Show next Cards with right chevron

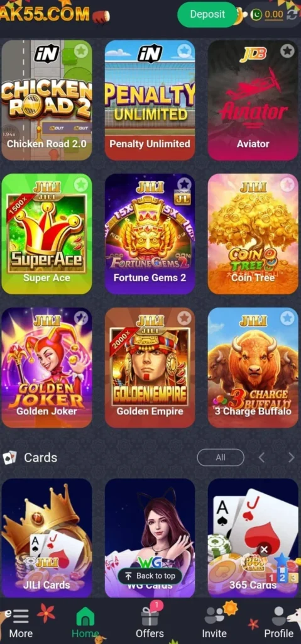[291, 458]
